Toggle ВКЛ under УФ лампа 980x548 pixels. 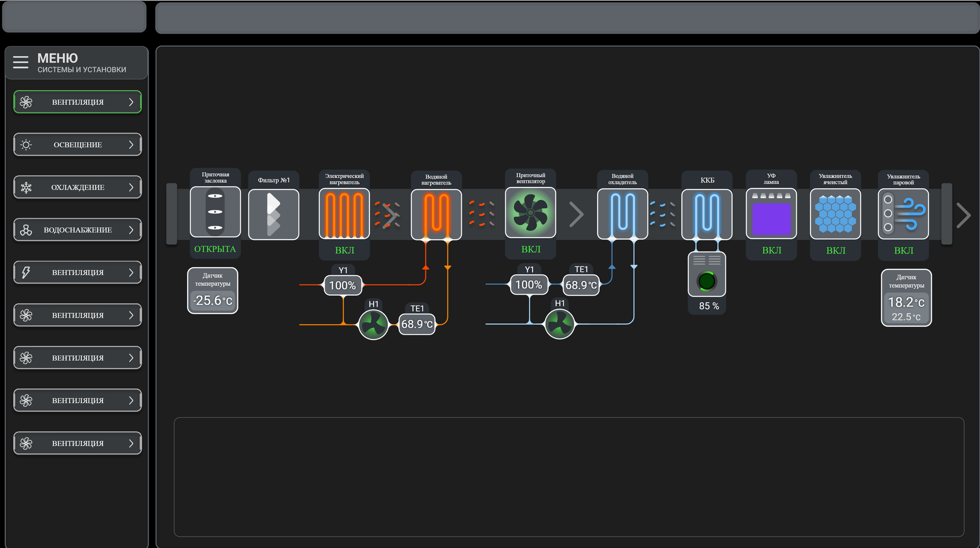pyautogui.click(x=771, y=250)
